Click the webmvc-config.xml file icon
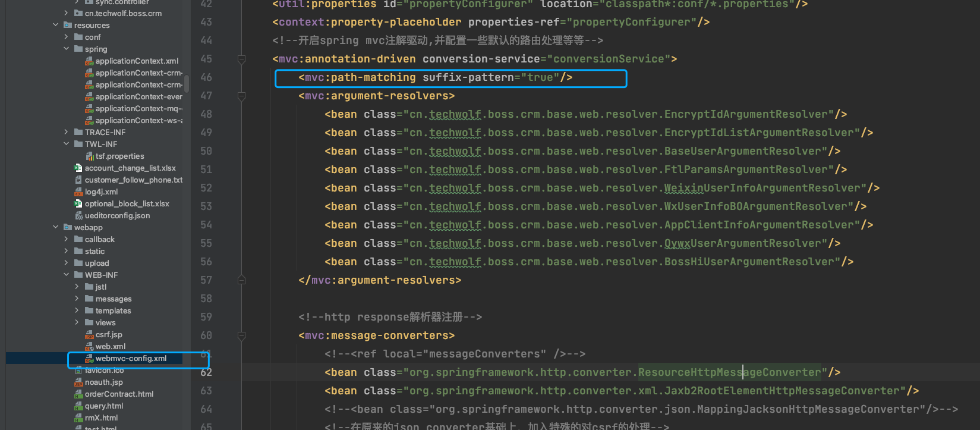The width and height of the screenshot is (980, 430). coord(89,359)
